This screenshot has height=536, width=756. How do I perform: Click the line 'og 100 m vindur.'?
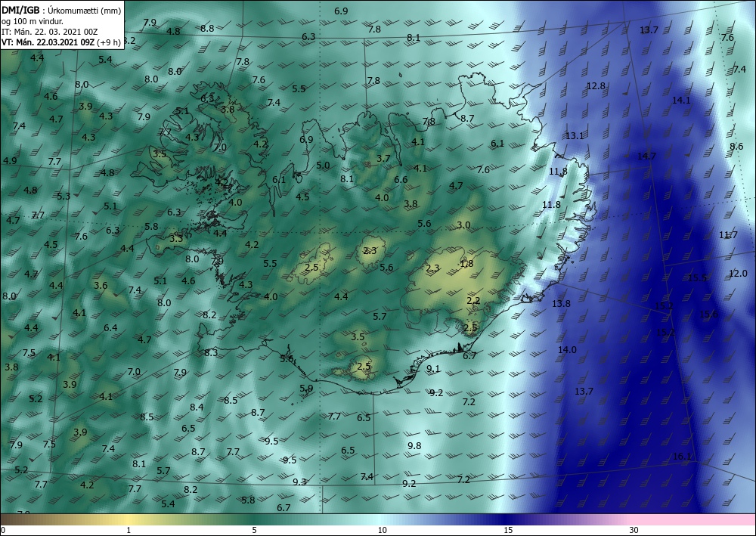coord(33,21)
